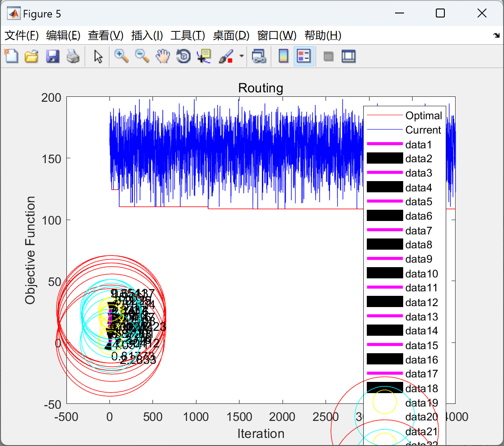Enable the Data Cursor tool

pyautogui.click(x=204, y=56)
